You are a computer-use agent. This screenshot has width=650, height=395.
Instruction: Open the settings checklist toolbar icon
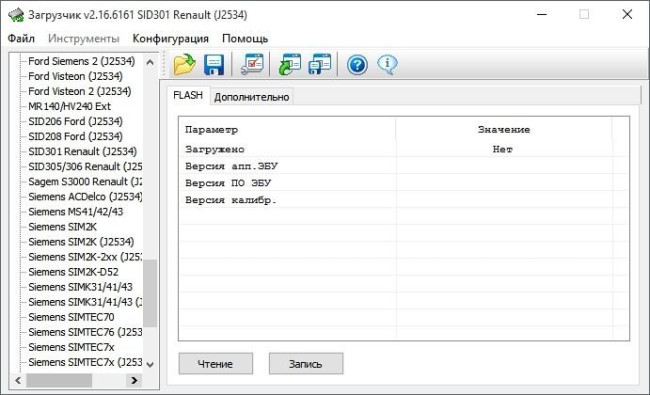coord(252,64)
